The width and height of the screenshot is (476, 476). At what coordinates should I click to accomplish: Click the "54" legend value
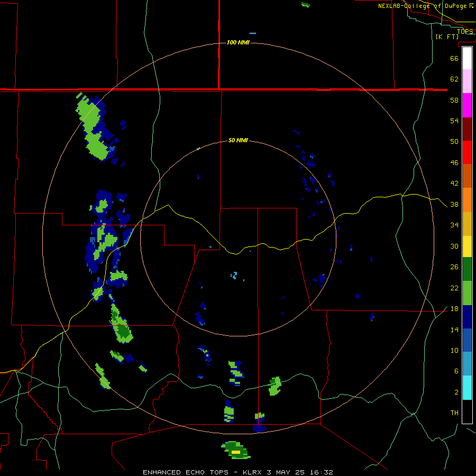coord(454,121)
